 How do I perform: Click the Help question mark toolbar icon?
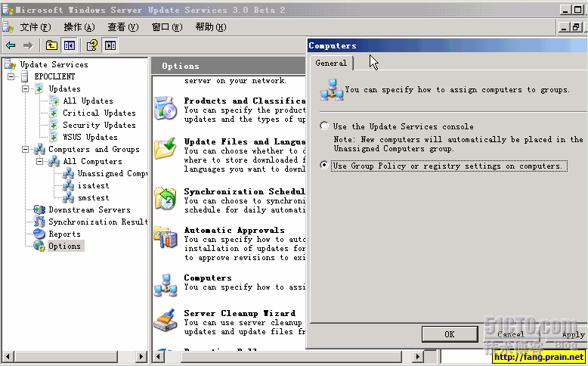point(92,46)
